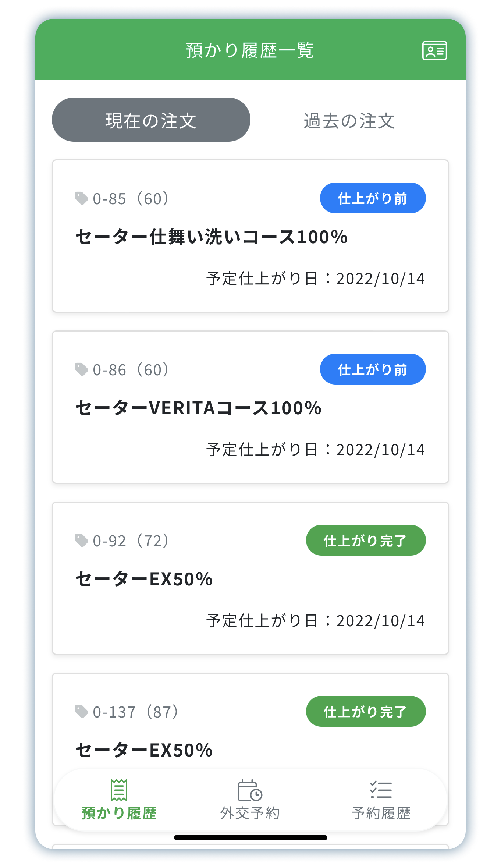This screenshot has height=868, width=501.
Task: Click 仕上がり前 badge on order 0-86
Action: click(373, 369)
